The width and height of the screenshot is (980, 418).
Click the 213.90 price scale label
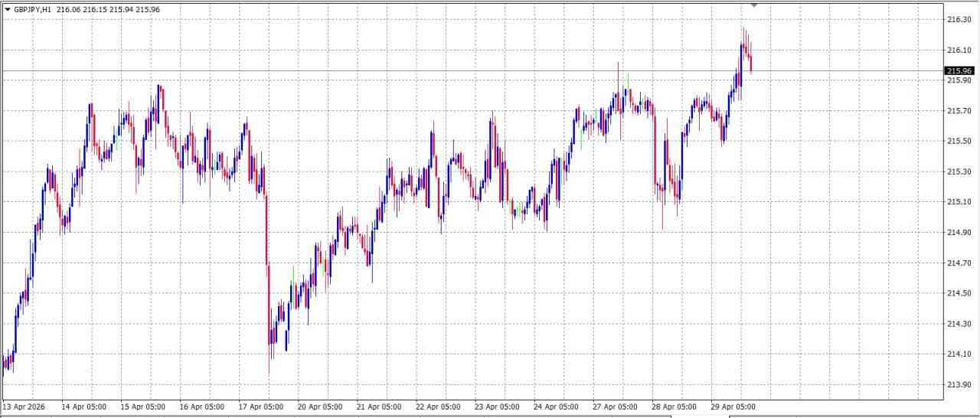959,384
